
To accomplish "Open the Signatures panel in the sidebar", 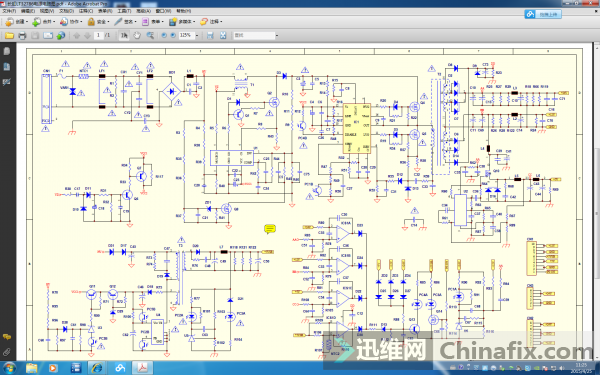I will (x=7, y=82).
